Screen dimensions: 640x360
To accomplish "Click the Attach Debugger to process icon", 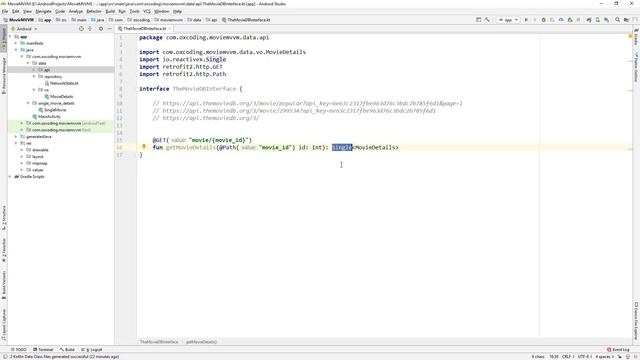I will click(x=570, y=20).
